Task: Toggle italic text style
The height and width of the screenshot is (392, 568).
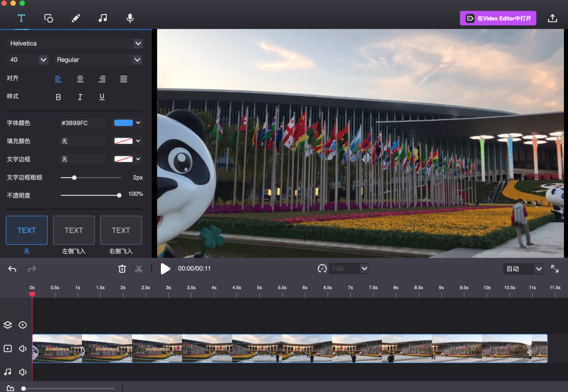Action: pyautogui.click(x=80, y=97)
